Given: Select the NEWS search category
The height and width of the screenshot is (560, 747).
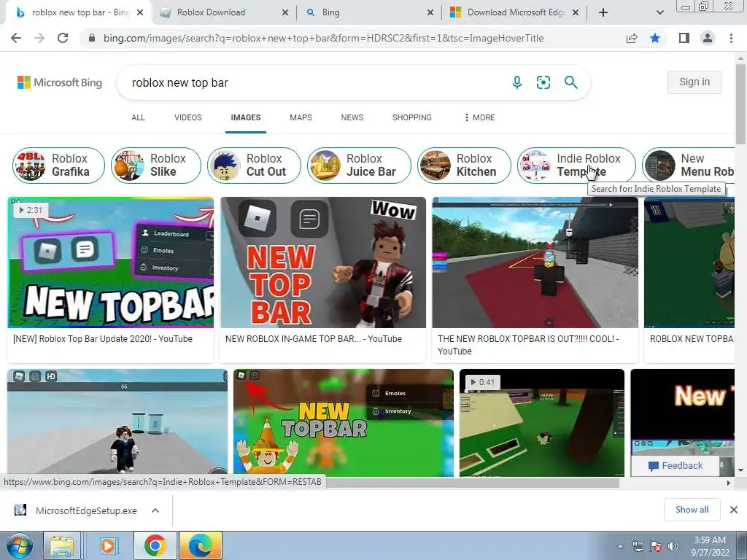Looking at the screenshot, I should point(352,117).
